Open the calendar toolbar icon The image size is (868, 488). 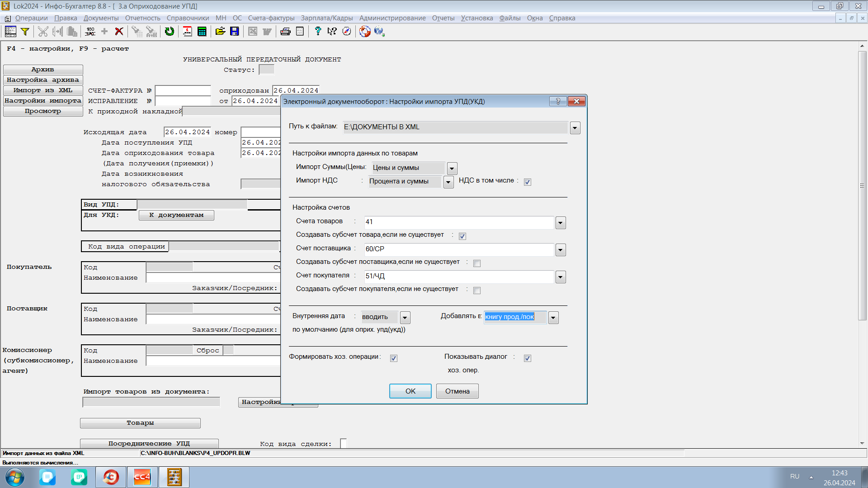(188, 31)
